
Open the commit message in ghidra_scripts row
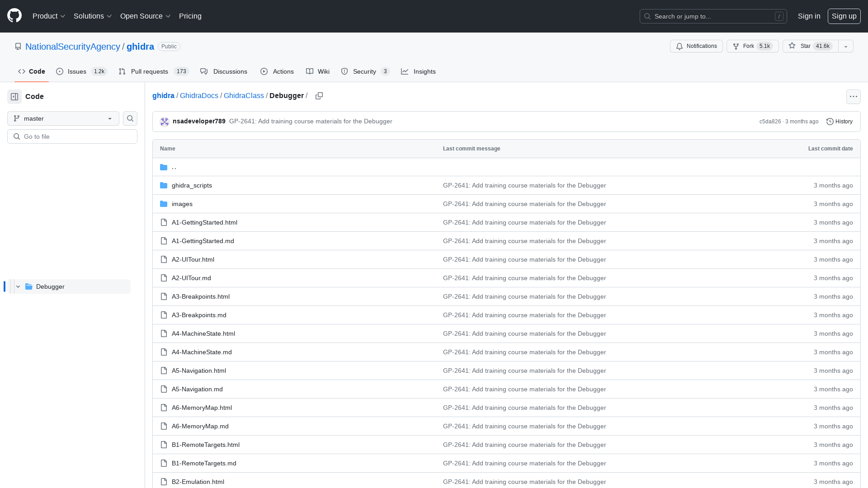tap(524, 186)
